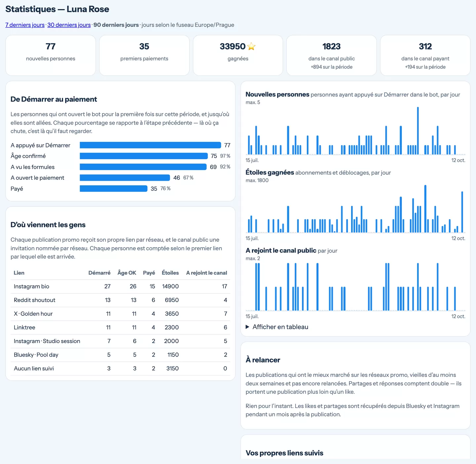Click the Aucun lien suivi table row

click(120, 368)
